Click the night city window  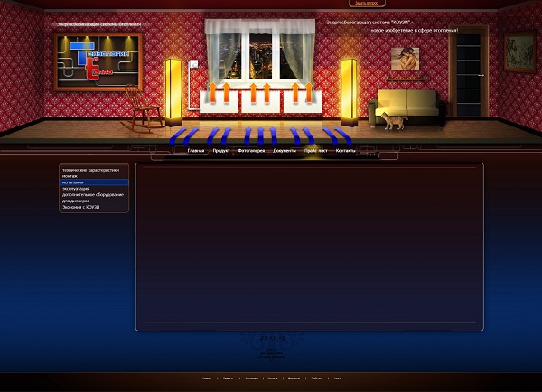tap(253, 52)
